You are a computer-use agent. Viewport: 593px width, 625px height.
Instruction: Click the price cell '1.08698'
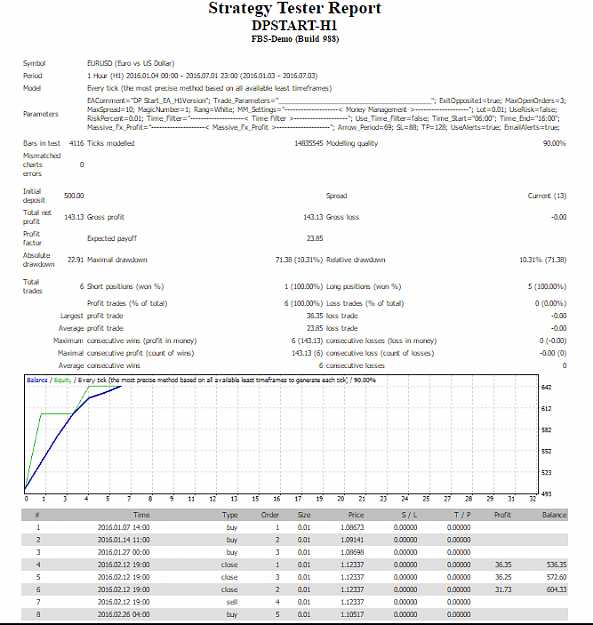(352, 552)
